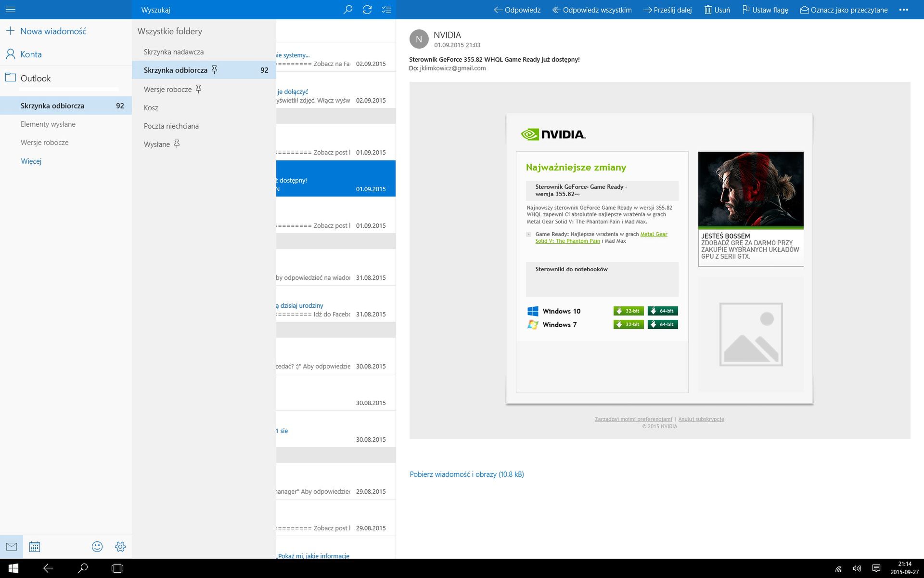
Task: Download Windows 7 64-bit driver
Action: 663,324
